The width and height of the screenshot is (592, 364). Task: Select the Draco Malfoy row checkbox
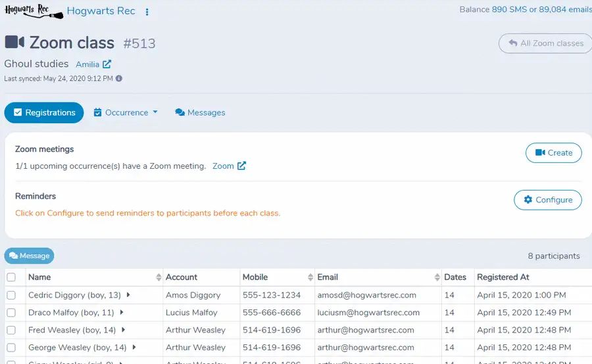11,312
